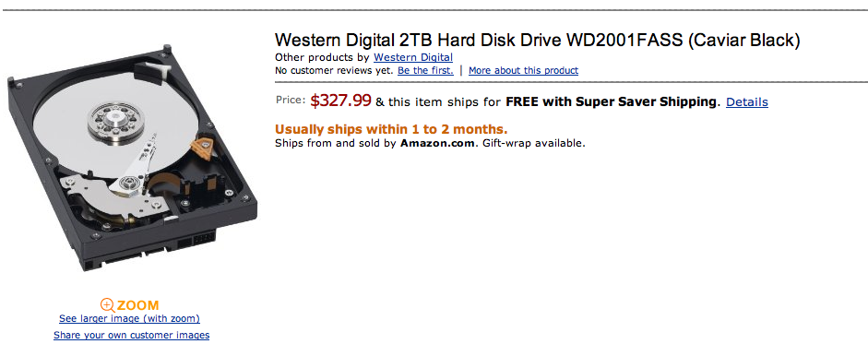Image resolution: width=868 pixels, height=344 pixels.
Task: Click the hard drive product image
Action: point(133,158)
